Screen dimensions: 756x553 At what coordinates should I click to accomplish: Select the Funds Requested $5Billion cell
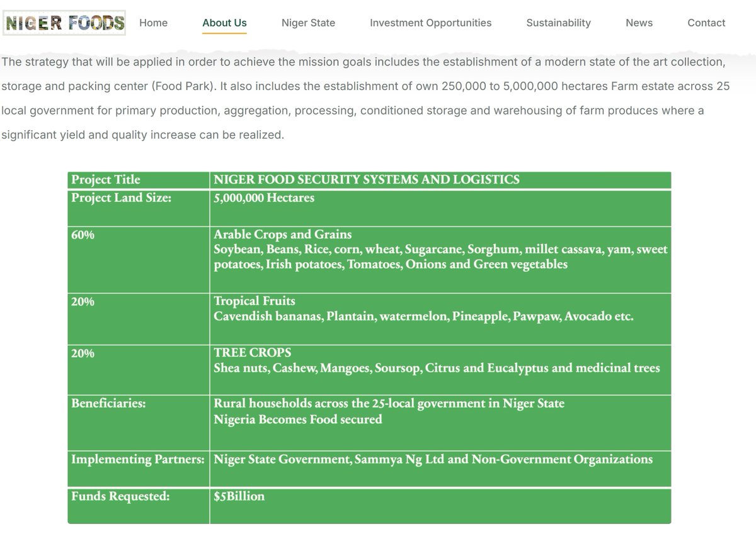coord(239,496)
